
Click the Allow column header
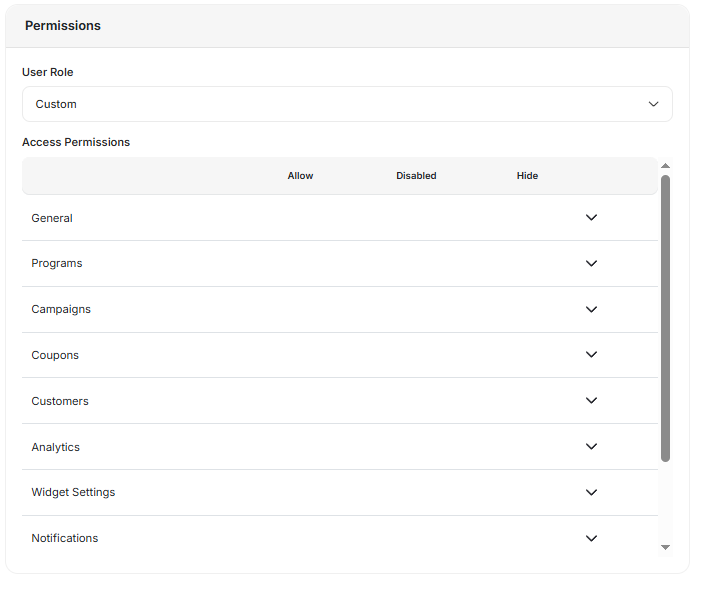300,176
